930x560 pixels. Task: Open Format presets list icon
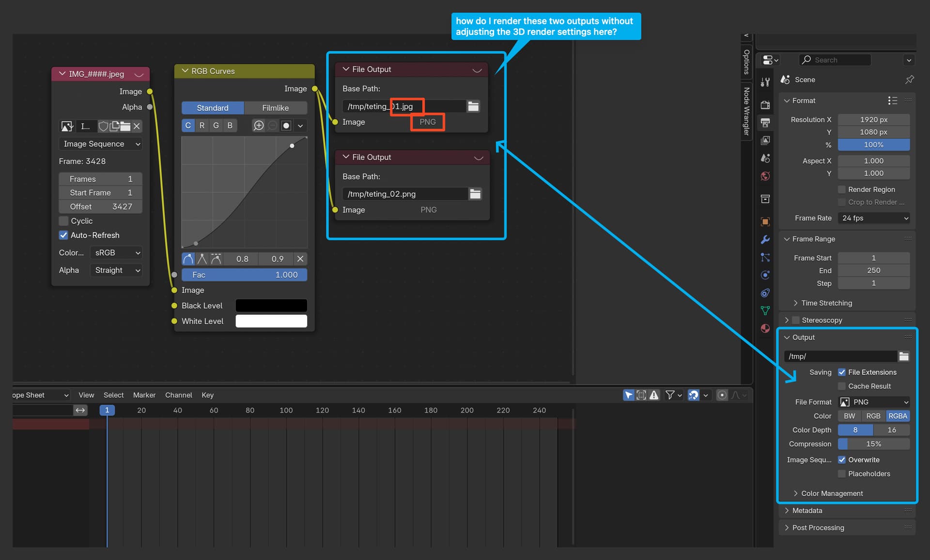click(x=893, y=100)
